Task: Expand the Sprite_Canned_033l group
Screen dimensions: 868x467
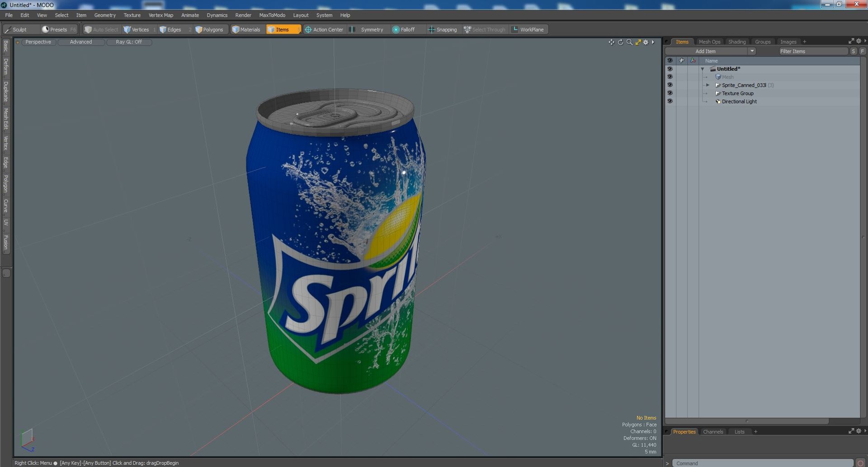Action: (x=708, y=85)
